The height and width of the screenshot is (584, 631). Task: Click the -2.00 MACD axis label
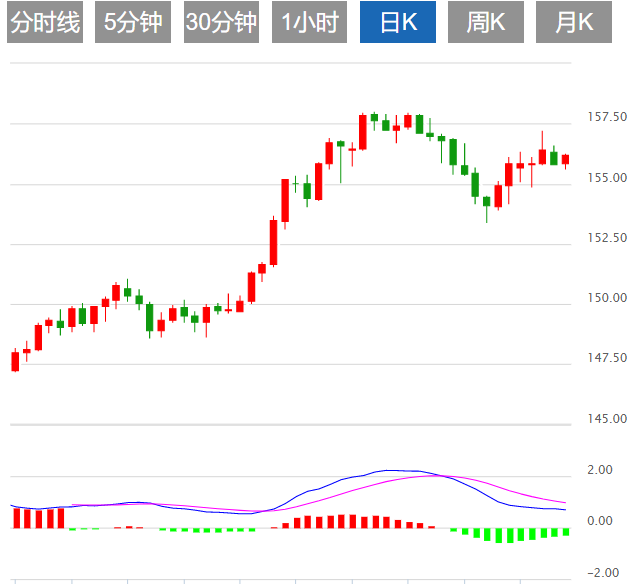tap(603, 573)
